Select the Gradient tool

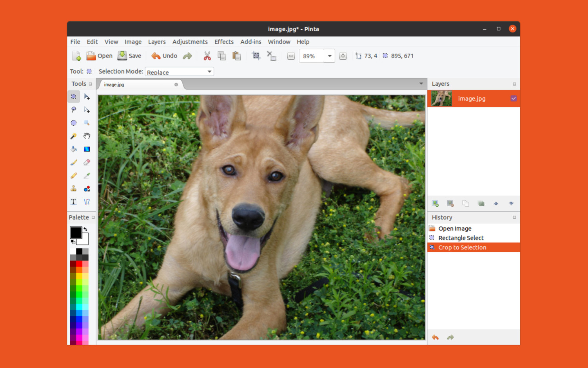click(x=87, y=149)
